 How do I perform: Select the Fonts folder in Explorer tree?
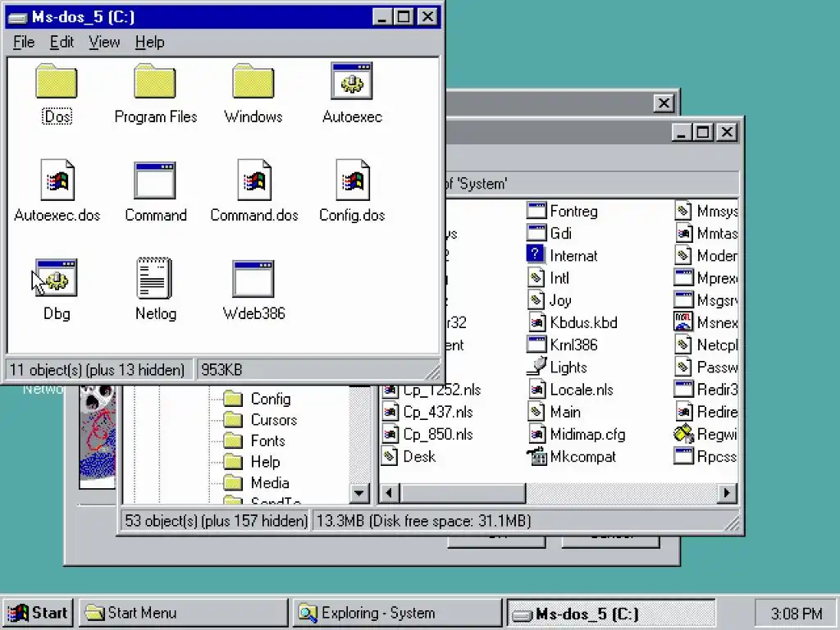coord(254,441)
